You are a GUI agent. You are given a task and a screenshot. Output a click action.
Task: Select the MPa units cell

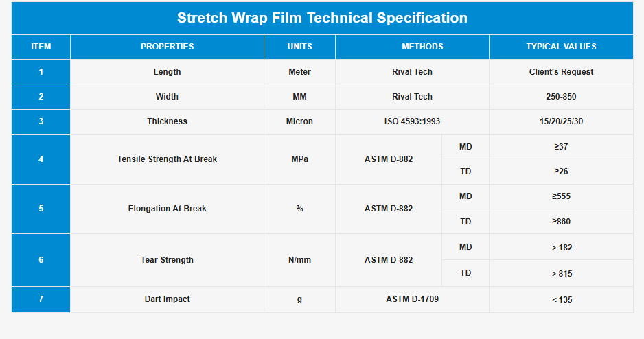tap(299, 159)
